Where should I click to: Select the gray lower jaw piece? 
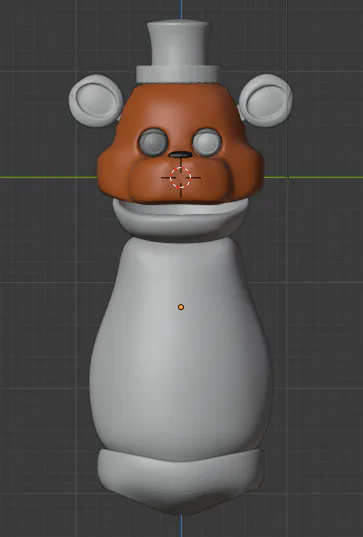pyautogui.click(x=180, y=219)
